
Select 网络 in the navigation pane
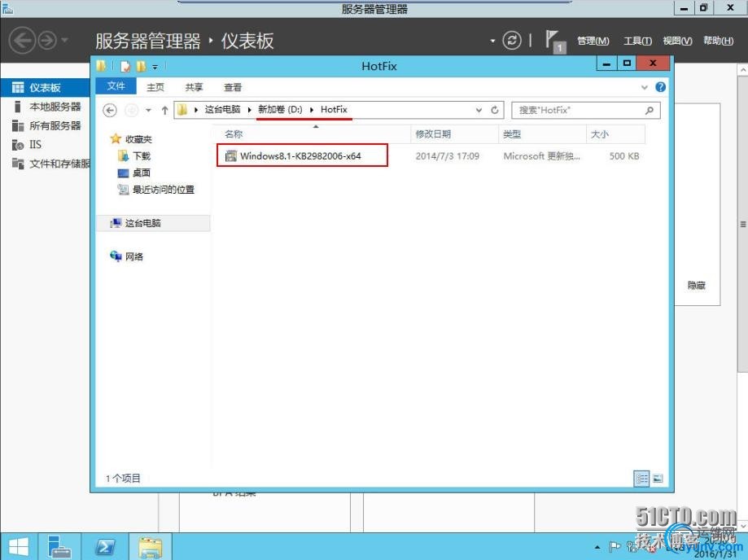pos(127,256)
